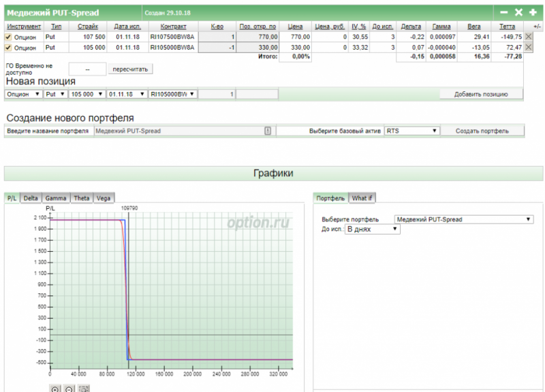The height and width of the screenshot is (392, 545).
Task: Sort by the Тетта column header
Action: click(x=507, y=27)
